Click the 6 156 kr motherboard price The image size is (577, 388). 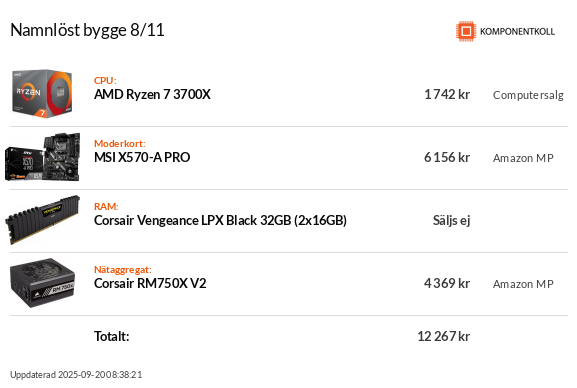tap(447, 158)
